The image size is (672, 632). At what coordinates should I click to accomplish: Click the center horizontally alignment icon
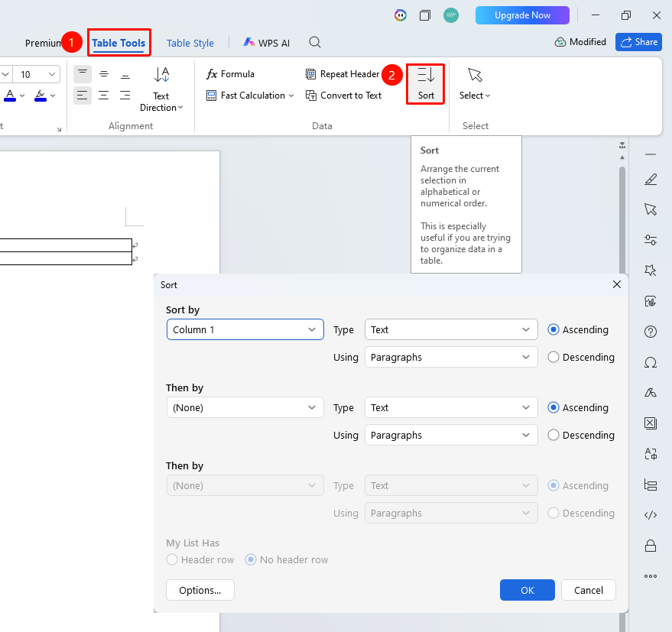click(104, 95)
